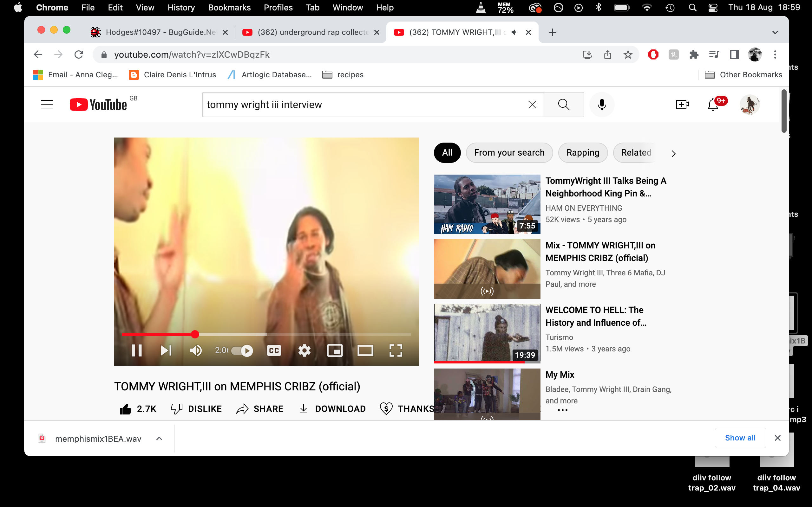Open Chrome tab search dropdown arrow

(775, 32)
